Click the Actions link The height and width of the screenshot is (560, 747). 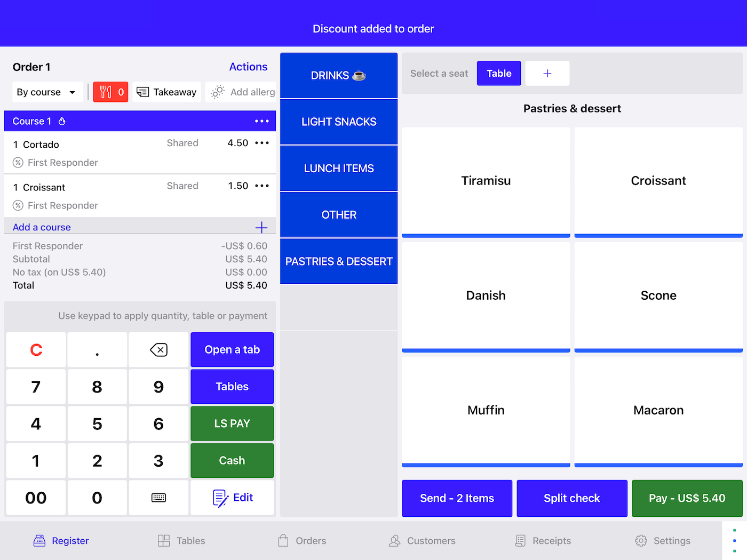click(248, 67)
